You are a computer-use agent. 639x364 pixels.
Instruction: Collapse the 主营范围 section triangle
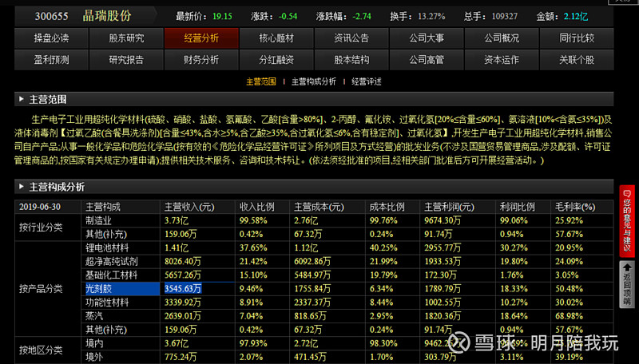point(22,99)
